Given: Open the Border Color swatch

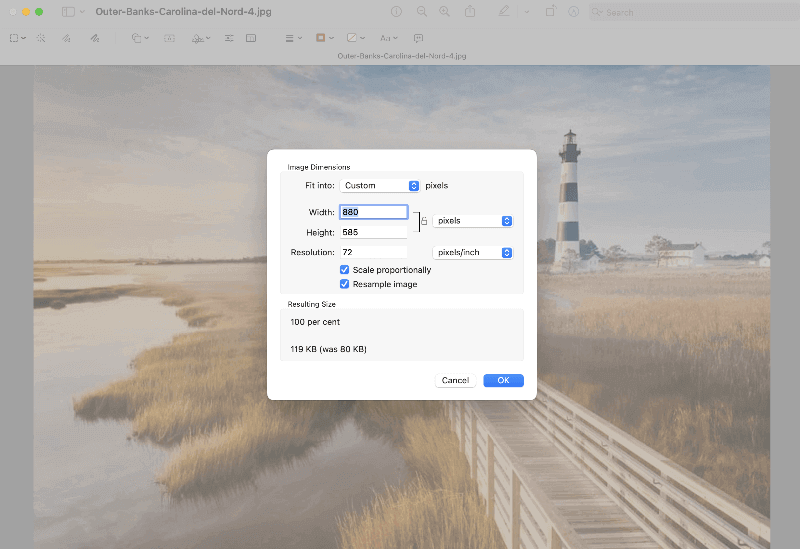Looking at the screenshot, I should point(323,38).
